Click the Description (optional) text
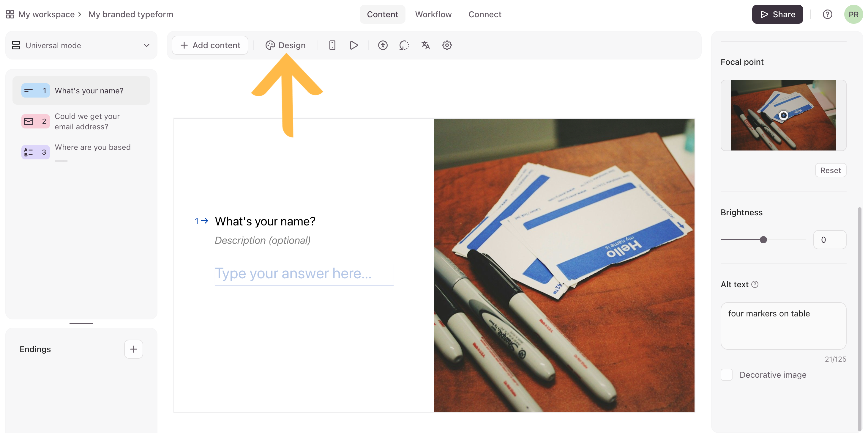Screen dimensions: 868x433 point(263,241)
